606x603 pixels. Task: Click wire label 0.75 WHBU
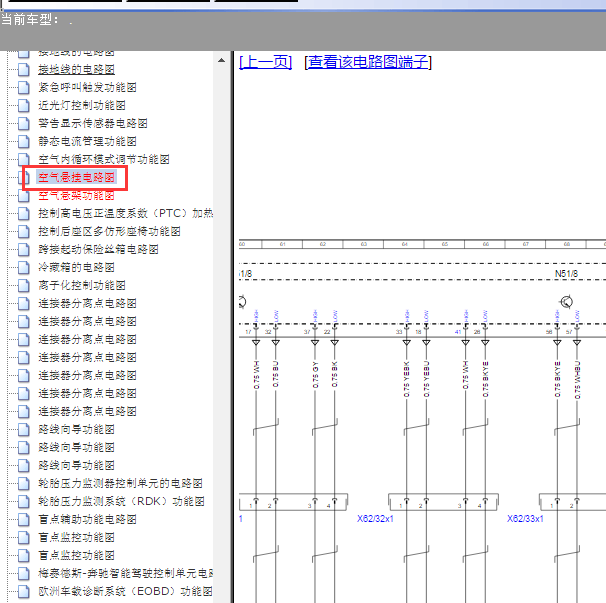coord(577,380)
